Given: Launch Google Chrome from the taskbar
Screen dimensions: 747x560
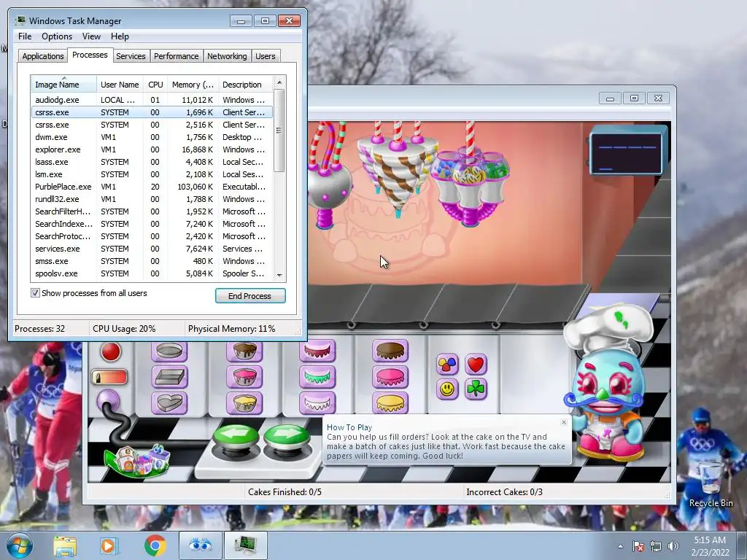Looking at the screenshot, I should [x=155, y=545].
